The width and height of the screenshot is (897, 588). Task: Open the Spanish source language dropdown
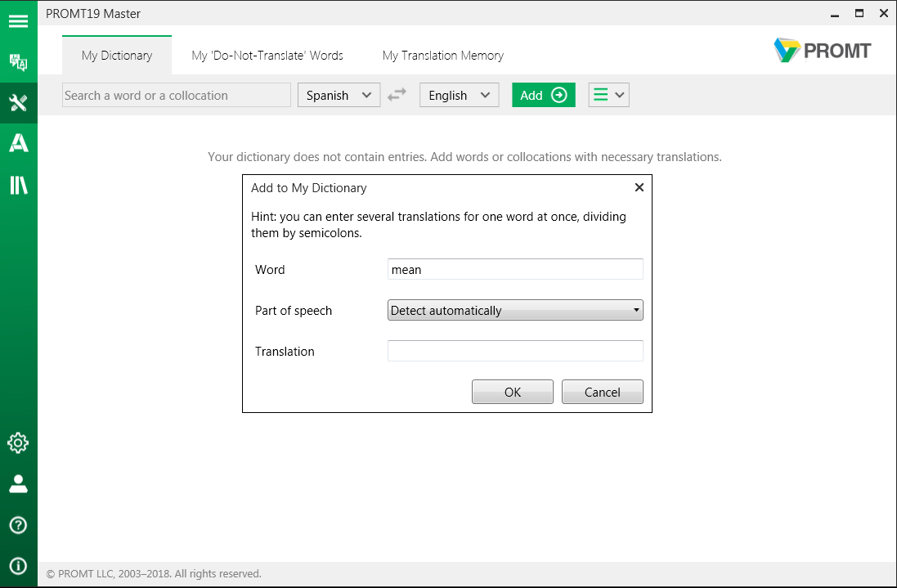pos(339,95)
